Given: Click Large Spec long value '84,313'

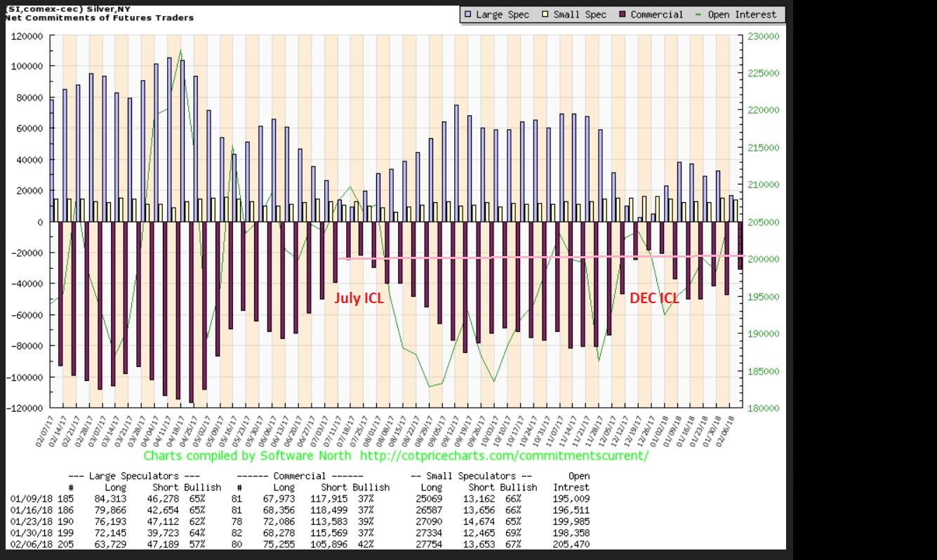Looking at the screenshot, I should 109,498.
